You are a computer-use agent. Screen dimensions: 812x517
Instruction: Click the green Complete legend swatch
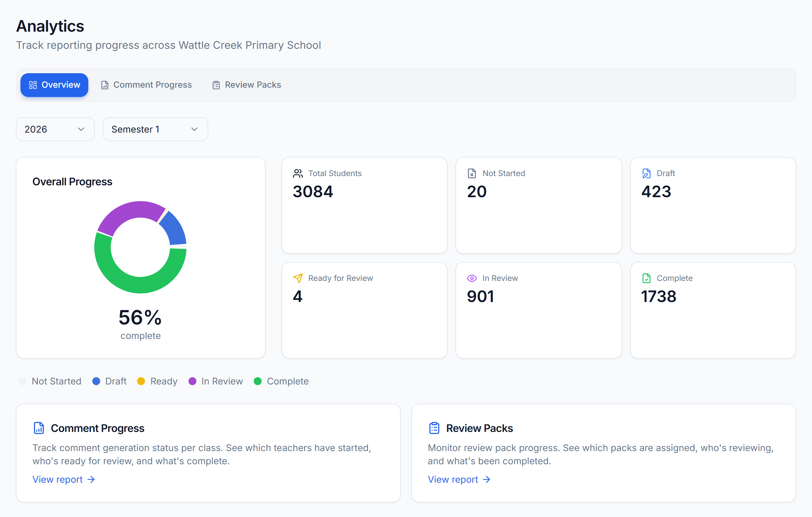tap(258, 381)
